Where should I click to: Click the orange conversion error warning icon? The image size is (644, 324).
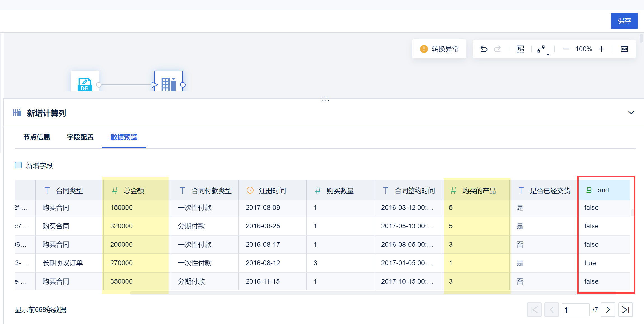point(424,49)
